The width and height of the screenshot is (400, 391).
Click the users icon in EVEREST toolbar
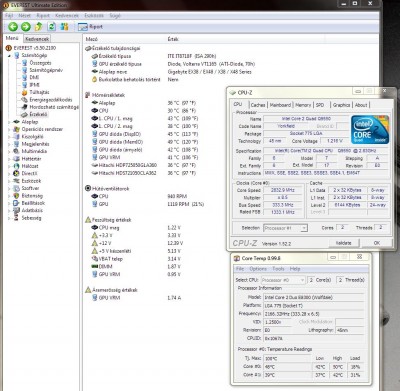click(x=64, y=27)
